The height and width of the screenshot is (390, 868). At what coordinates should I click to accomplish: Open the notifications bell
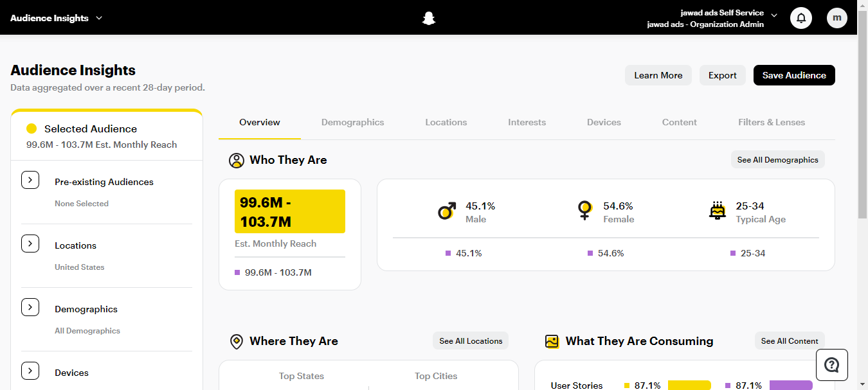(801, 18)
